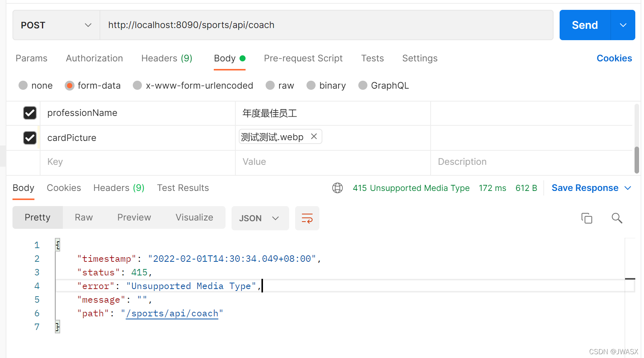Open the JSON format dropdown

point(260,218)
